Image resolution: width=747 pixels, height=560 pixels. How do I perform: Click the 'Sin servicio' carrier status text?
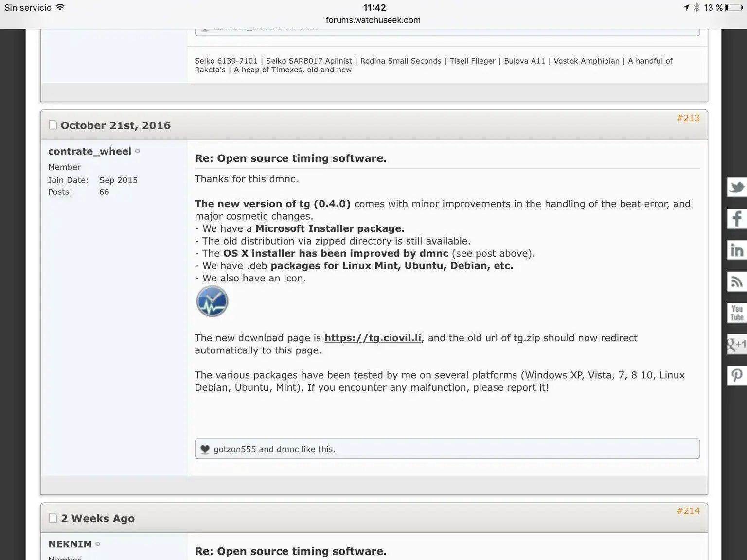[28, 7]
